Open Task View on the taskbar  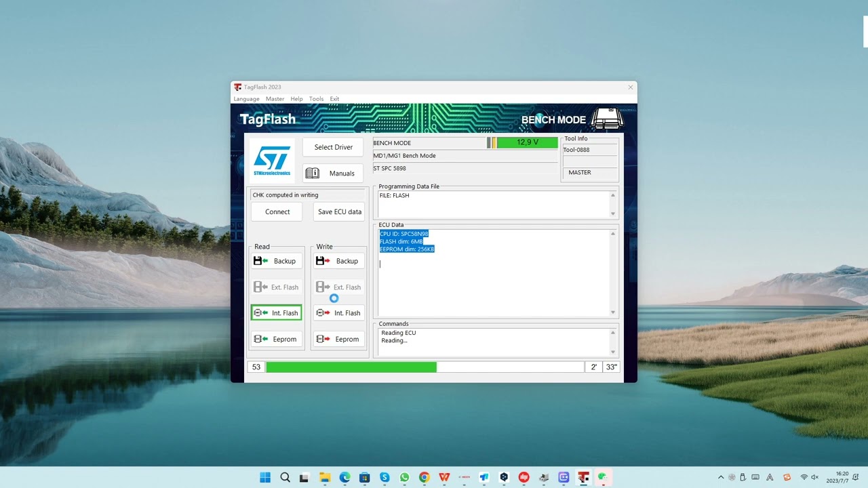304,477
